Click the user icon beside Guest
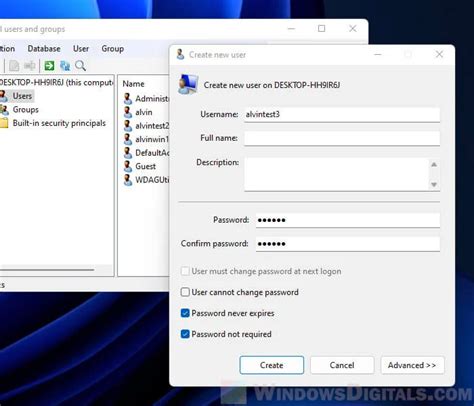The height and width of the screenshot is (406, 474). coord(127,166)
